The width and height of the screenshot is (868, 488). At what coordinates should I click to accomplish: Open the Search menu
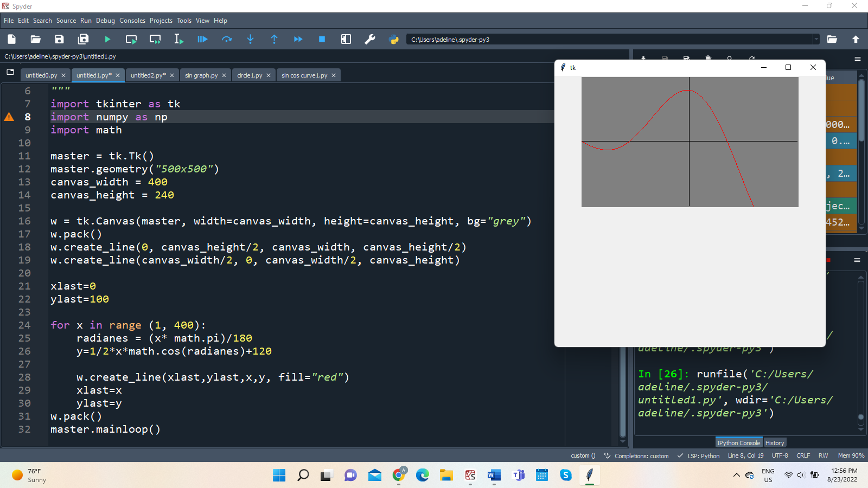[42, 21]
